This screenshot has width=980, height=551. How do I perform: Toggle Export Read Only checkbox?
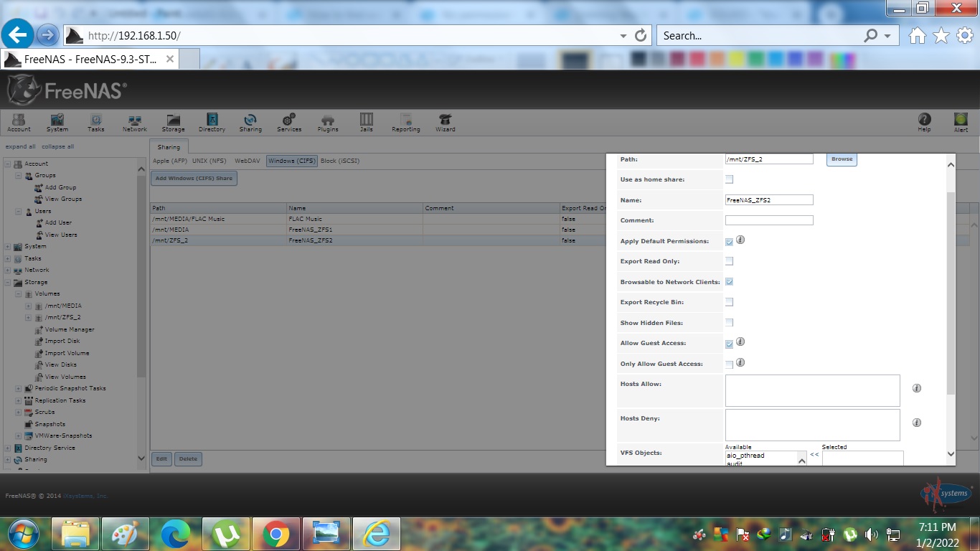click(729, 261)
